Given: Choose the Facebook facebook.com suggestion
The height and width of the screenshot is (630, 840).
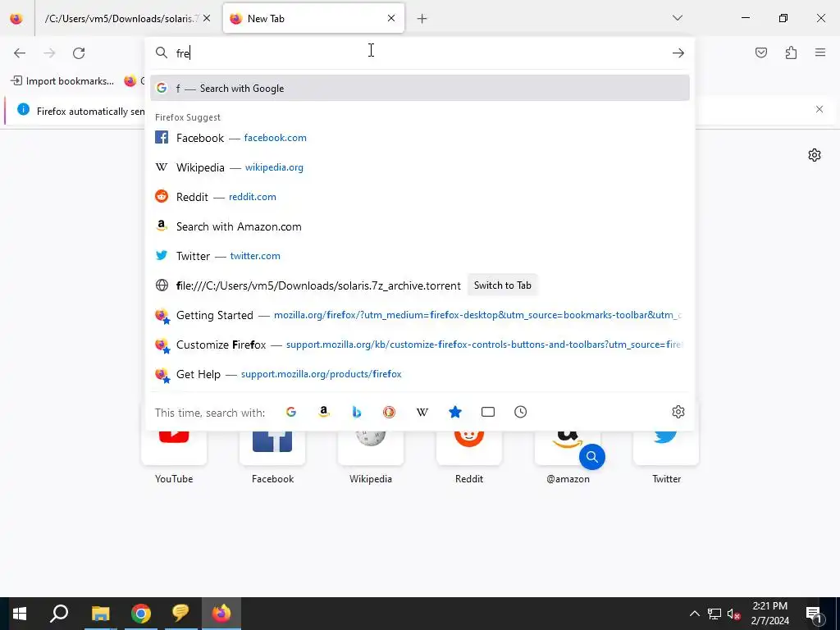Looking at the screenshot, I should (x=420, y=138).
